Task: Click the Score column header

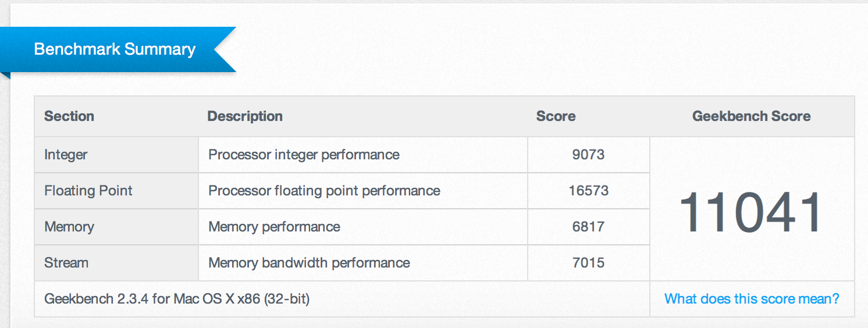Action: point(556,116)
